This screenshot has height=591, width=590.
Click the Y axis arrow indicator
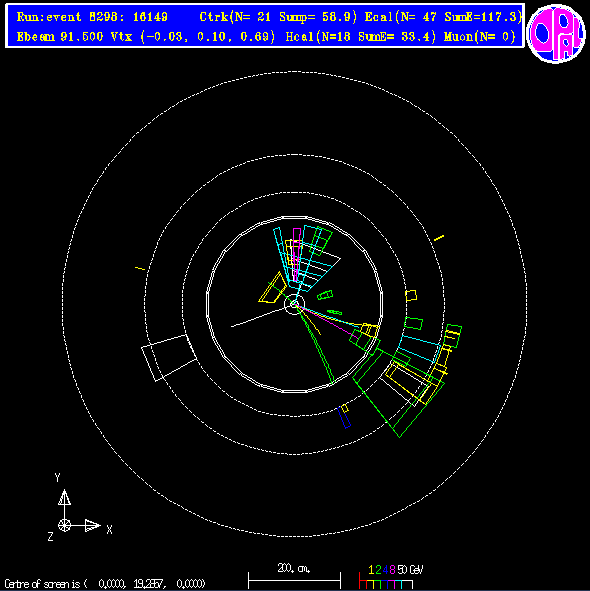coord(64,497)
